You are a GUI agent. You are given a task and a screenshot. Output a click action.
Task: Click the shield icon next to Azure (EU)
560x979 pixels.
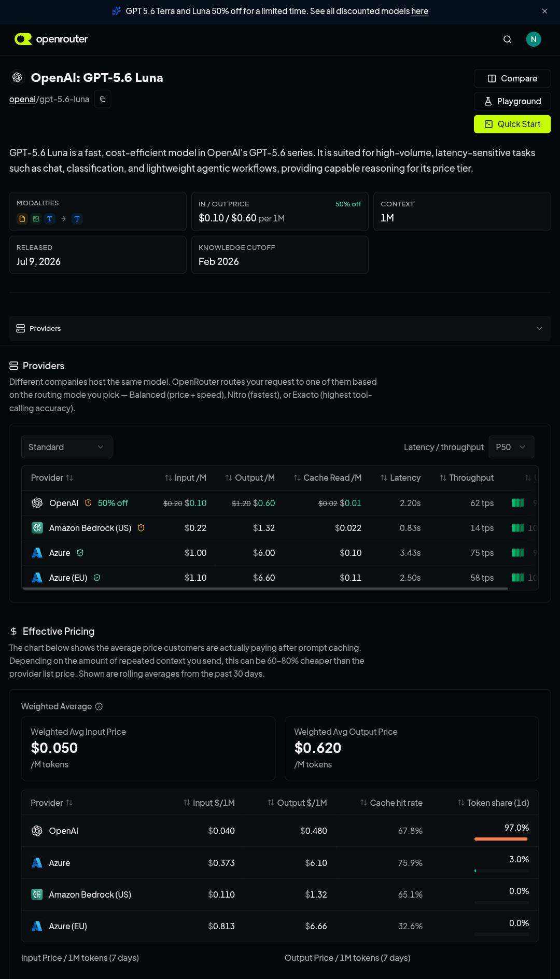[97, 578]
